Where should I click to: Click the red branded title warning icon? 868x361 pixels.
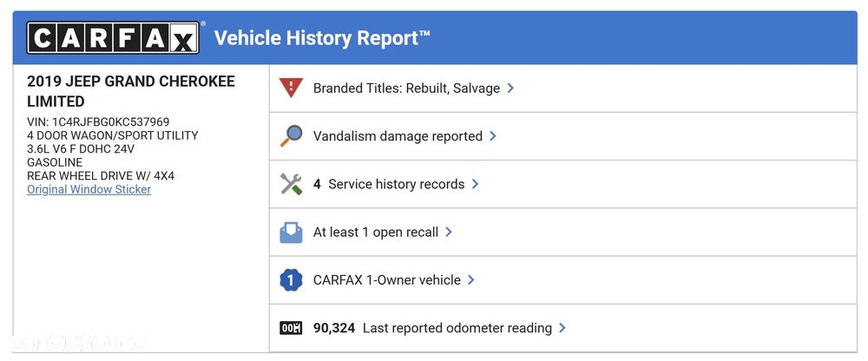coord(291,88)
